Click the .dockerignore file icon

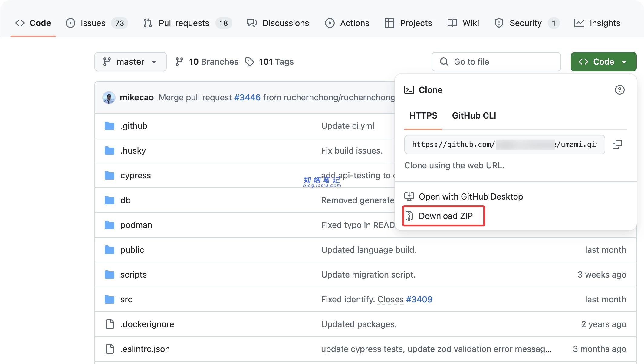(x=110, y=324)
